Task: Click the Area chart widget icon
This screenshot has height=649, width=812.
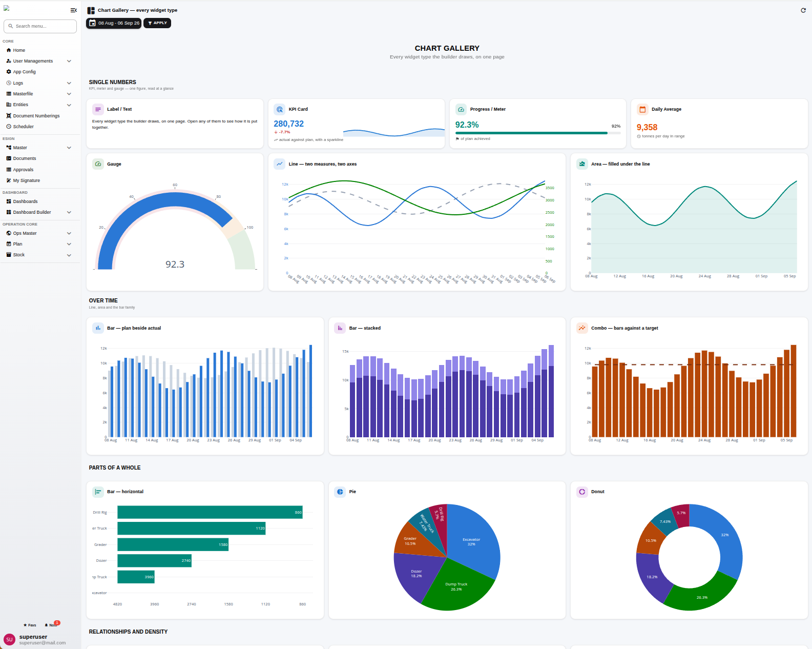Action: [582, 164]
